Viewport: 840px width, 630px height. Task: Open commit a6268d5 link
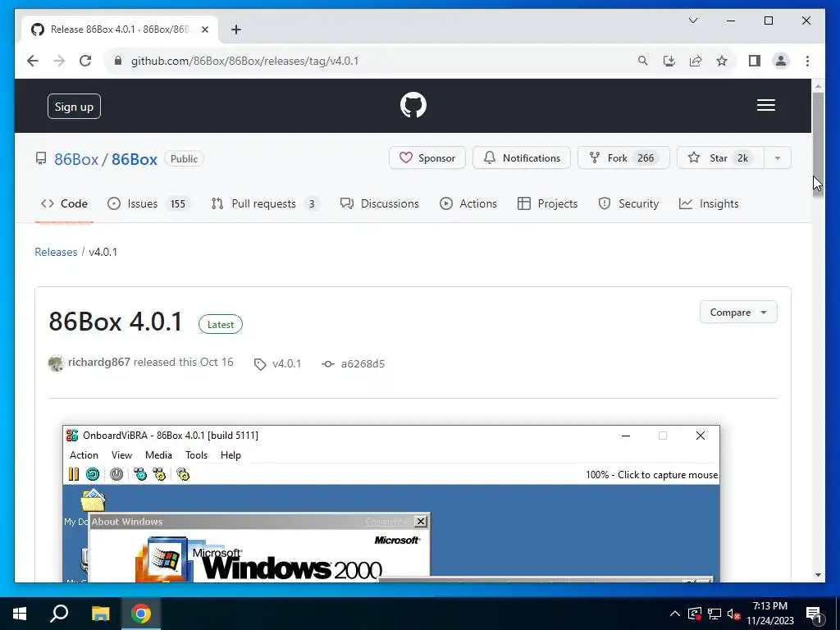coord(354,363)
